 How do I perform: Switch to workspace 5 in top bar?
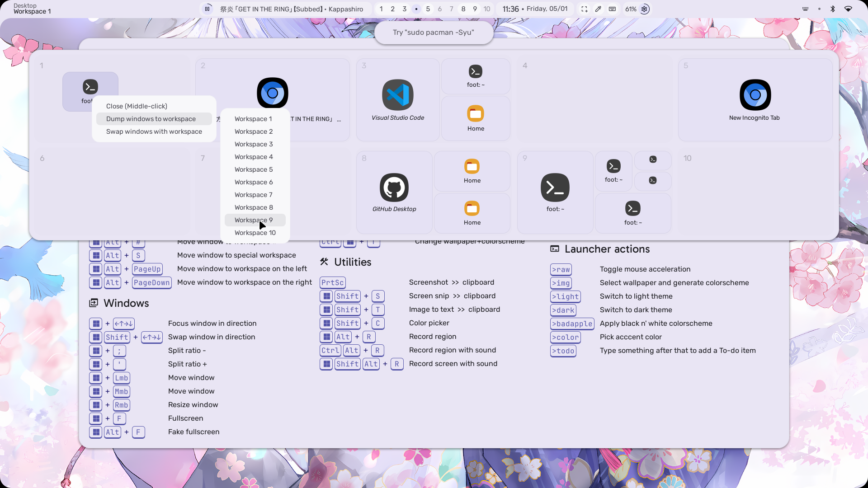428,9
